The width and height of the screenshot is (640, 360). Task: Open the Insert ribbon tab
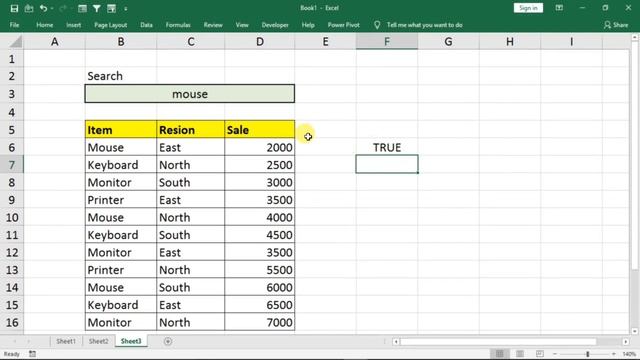point(73,25)
